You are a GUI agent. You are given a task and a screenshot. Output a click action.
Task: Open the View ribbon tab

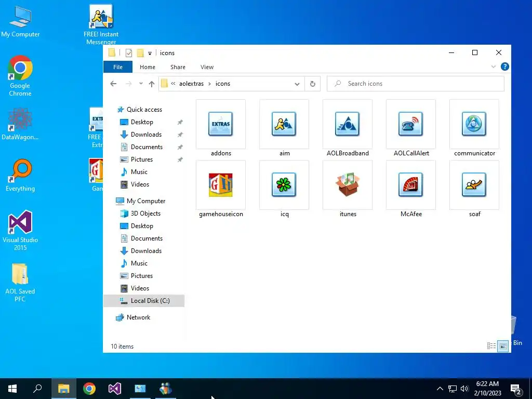point(207,67)
